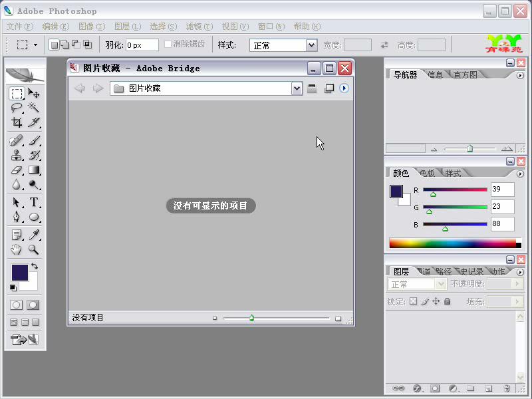Select the Hand tool
The width and height of the screenshot is (532, 399).
[x=17, y=250]
